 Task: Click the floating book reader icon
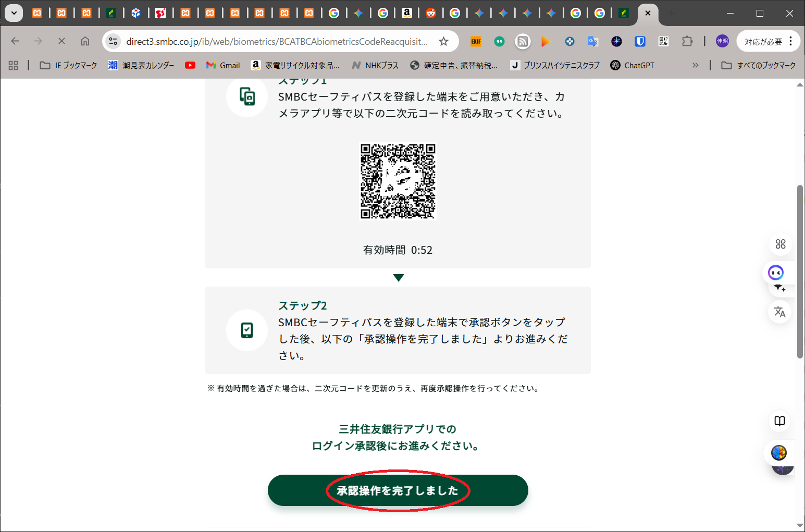pos(779,421)
